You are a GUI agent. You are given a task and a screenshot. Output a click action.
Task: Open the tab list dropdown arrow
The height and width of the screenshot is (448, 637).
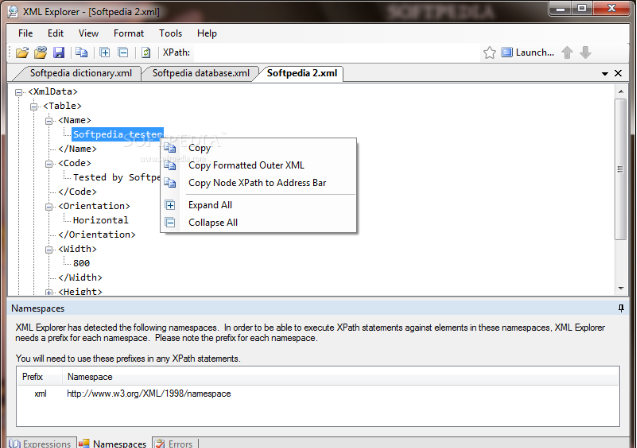pyautogui.click(x=604, y=74)
